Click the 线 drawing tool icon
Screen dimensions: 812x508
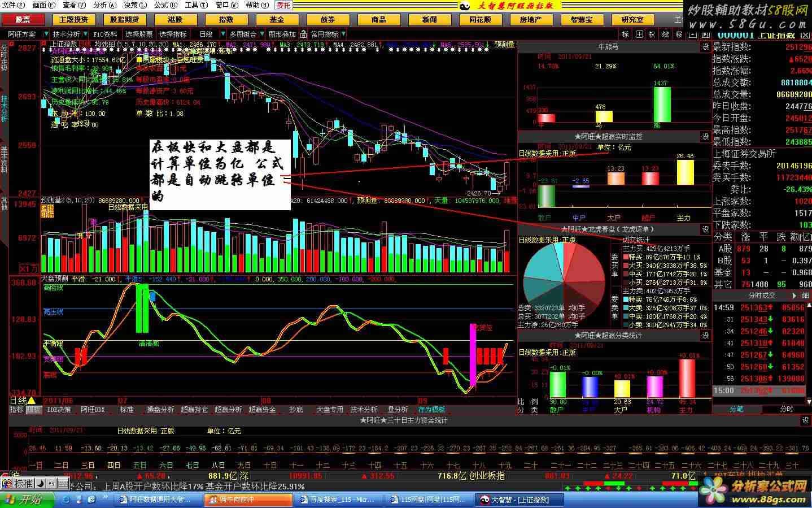666,34
